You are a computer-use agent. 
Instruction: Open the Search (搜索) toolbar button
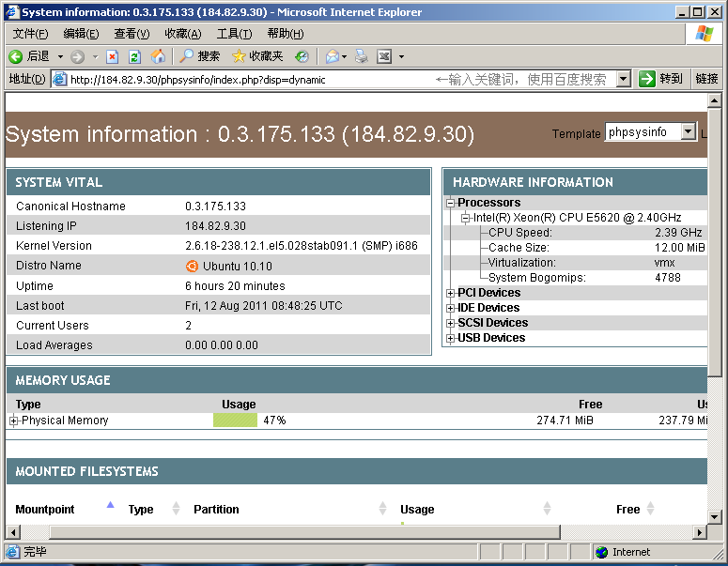(x=199, y=56)
